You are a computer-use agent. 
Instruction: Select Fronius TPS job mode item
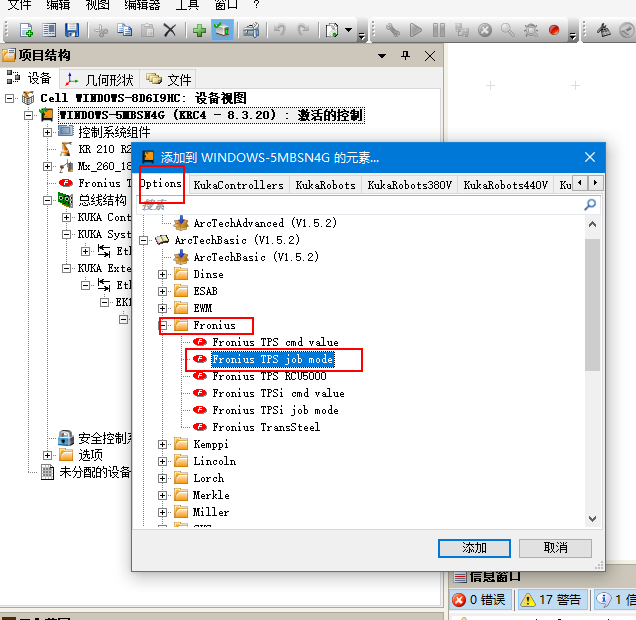point(273,359)
